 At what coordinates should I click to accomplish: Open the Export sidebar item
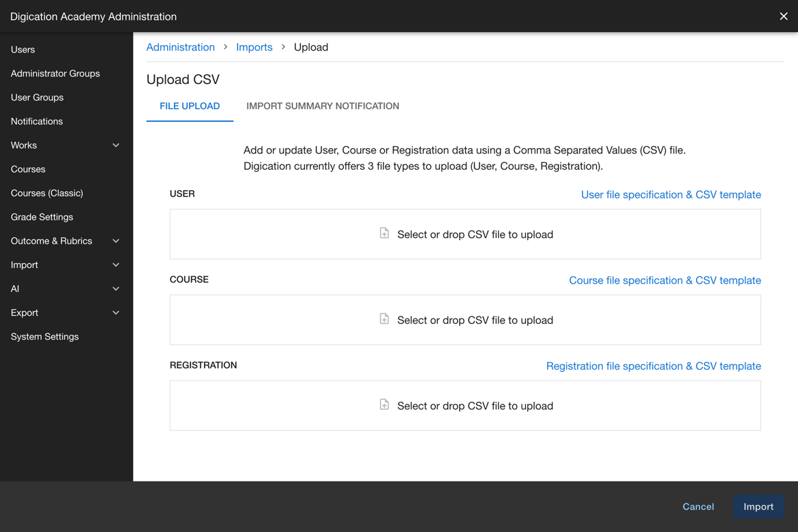click(x=25, y=312)
